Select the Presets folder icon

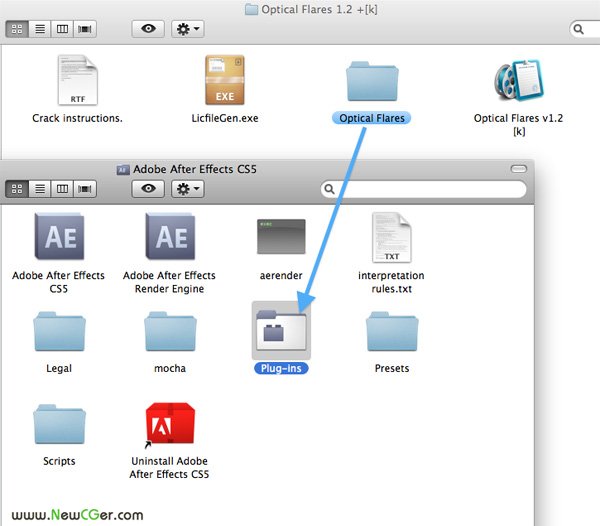[x=392, y=331]
